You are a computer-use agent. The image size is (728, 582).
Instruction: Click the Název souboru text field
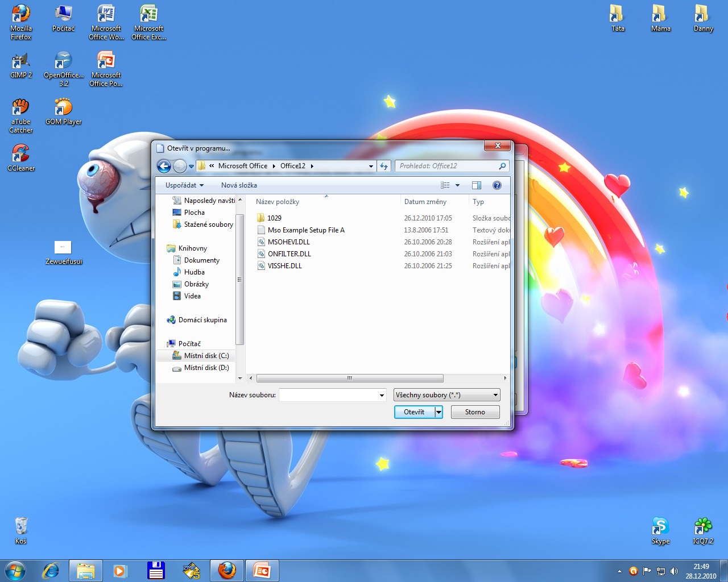pos(328,395)
